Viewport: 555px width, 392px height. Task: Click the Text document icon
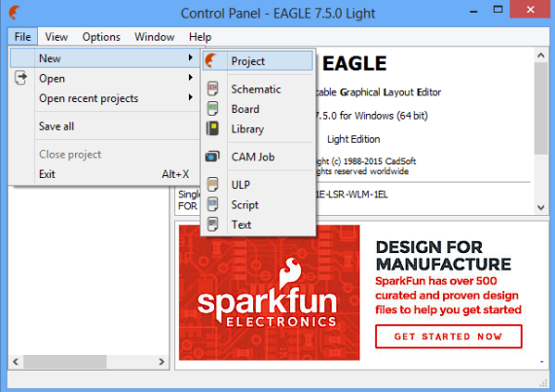tap(212, 225)
